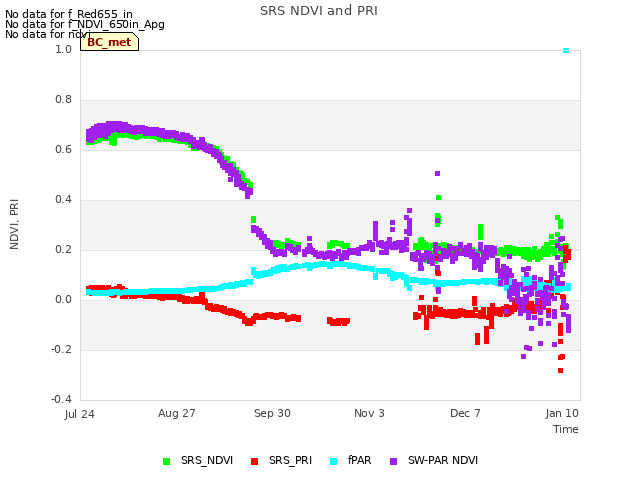Click the cyan fPAR outlier point at 1.0
The height and width of the screenshot is (480, 640).
(566, 51)
